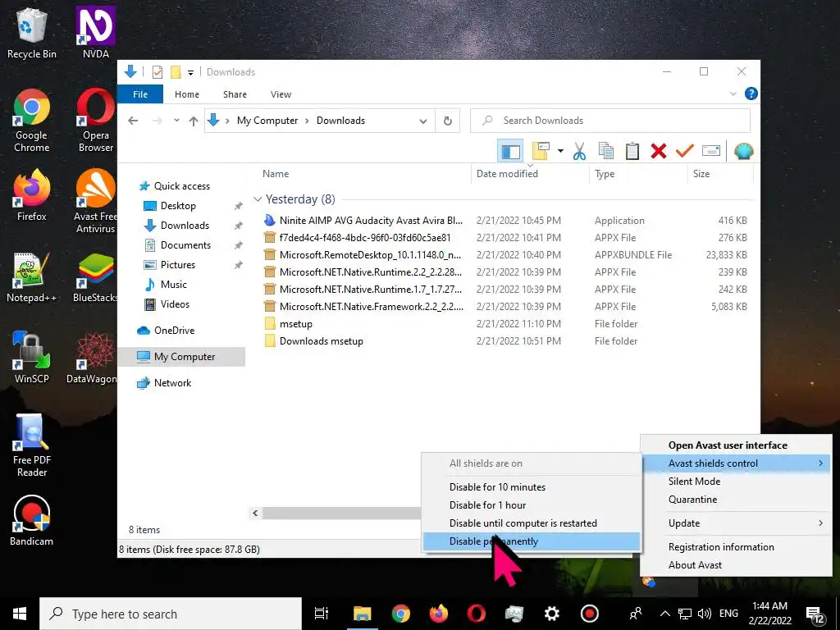Open the File ribbon tab
Viewport: 840px width, 630px height.
pos(139,94)
